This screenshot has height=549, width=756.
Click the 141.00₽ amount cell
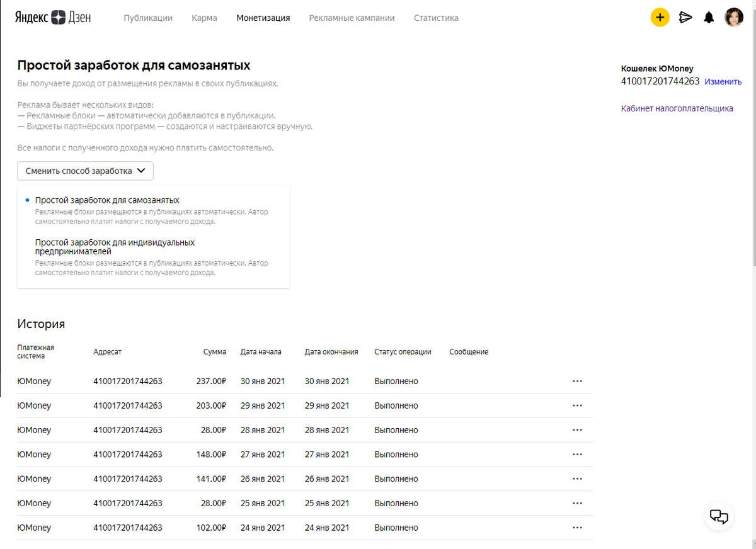click(x=210, y=478)
